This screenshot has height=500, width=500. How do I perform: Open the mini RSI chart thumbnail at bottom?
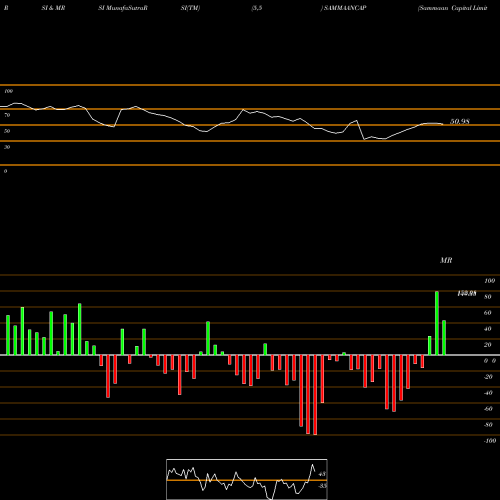[247, 479]
